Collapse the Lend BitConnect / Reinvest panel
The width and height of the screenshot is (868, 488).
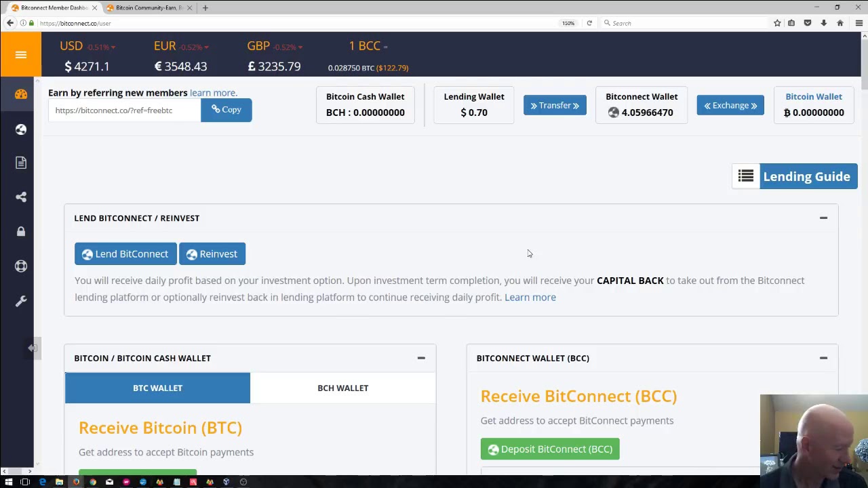tap(823, 218)
